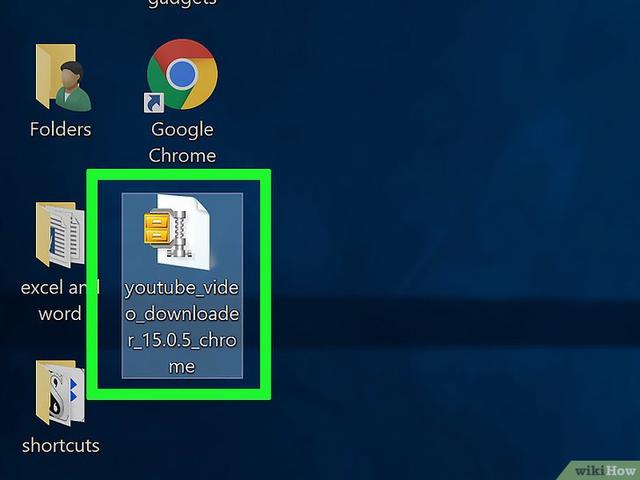Select the Google Chrome shortcut icon
The width and height of the screenshot is (640, 480).
[182, 75]
